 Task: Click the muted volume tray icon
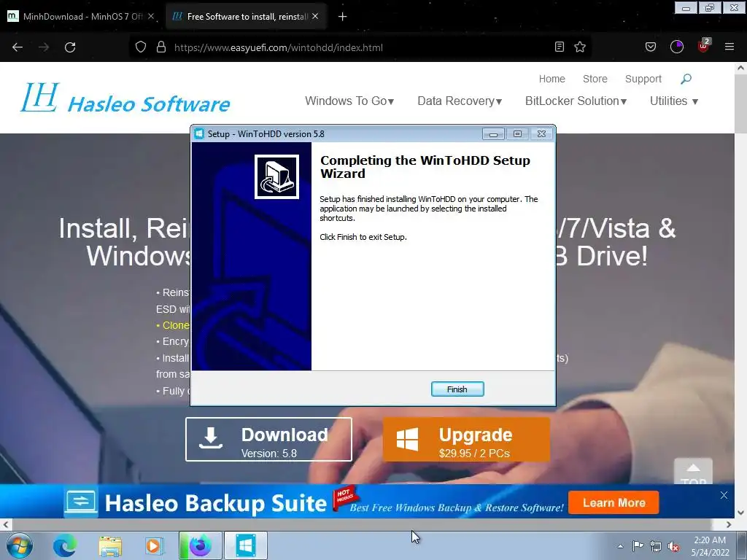click(673, 547)
